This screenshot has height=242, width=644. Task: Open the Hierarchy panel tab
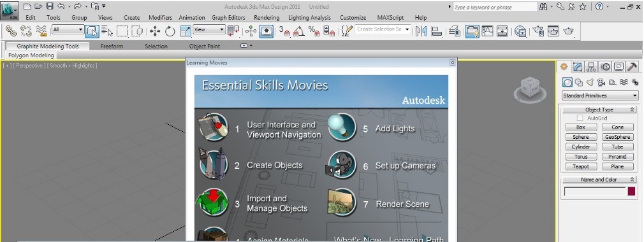[592, 66]
